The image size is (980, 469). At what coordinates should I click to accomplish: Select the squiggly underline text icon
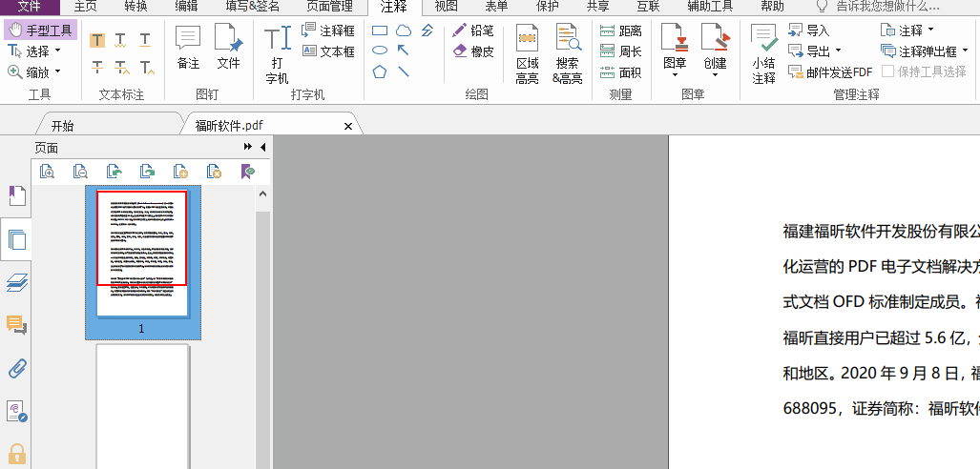pyautogui.click(x=121, y=41)
